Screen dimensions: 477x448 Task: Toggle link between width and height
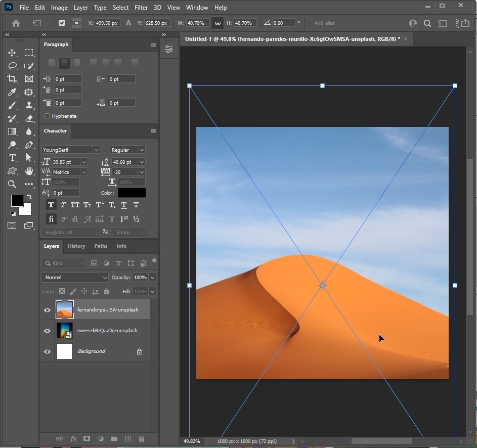pos(218,23)
